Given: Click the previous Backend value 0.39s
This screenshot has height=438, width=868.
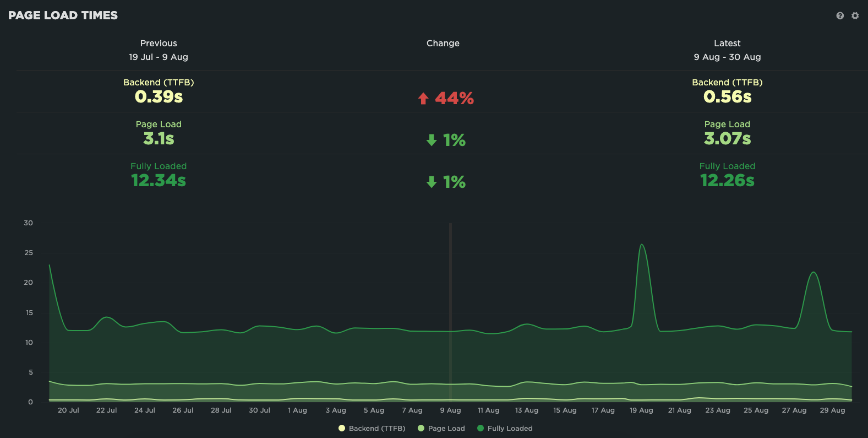Looking at the screenshot, I should [159, 97].
